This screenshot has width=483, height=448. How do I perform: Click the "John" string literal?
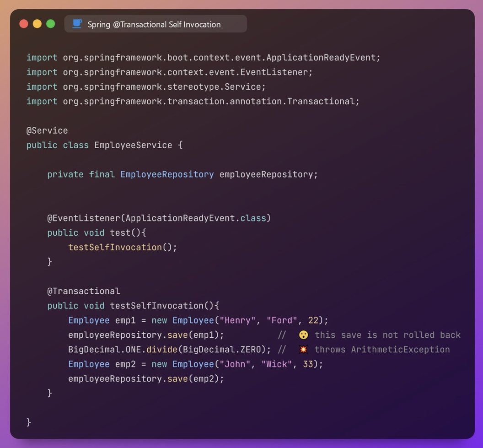(235, 364)
